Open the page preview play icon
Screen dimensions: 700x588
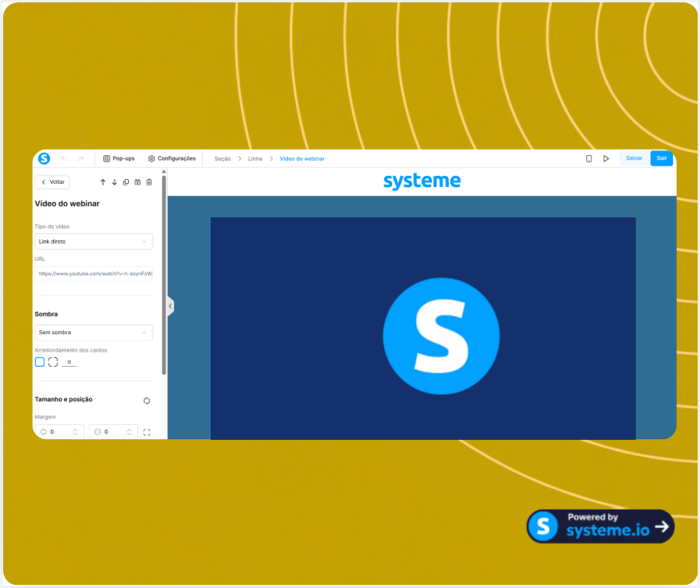click(x=606, y=158)
